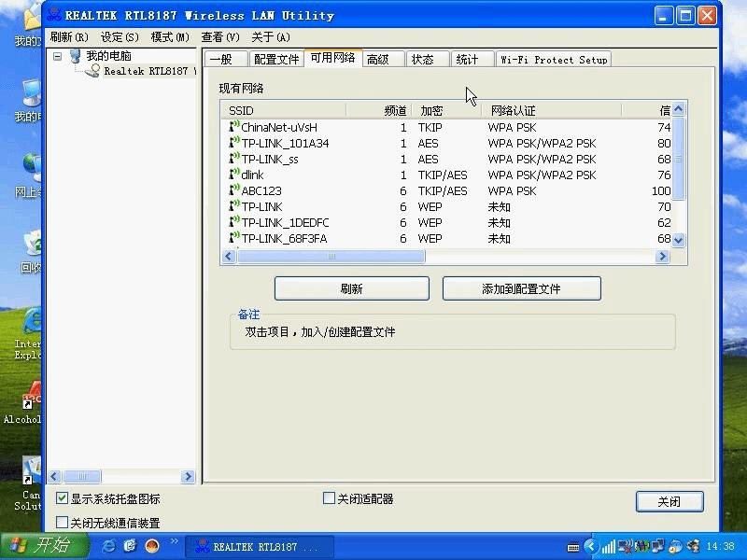Click the right arrow of the network list scrollbar

coord(663,257)
